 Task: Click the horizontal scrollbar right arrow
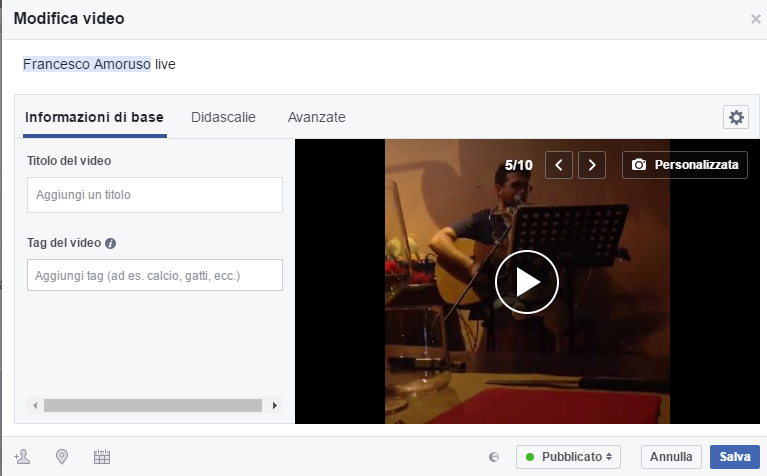[x=275, y=406]
